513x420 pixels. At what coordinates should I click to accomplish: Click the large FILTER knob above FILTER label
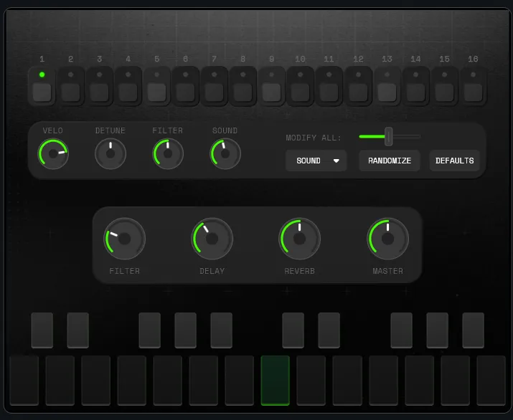(124, 239)
